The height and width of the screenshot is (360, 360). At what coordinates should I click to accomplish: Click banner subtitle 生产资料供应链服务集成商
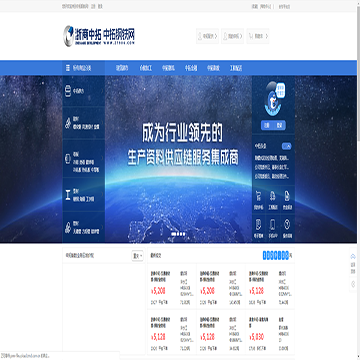[183, 158]
